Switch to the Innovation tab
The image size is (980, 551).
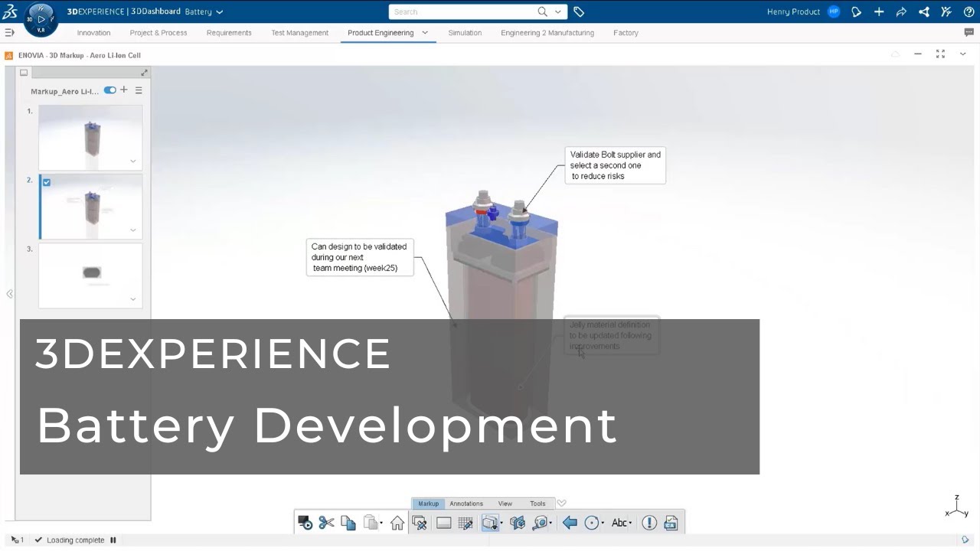(x=93, y=33)
